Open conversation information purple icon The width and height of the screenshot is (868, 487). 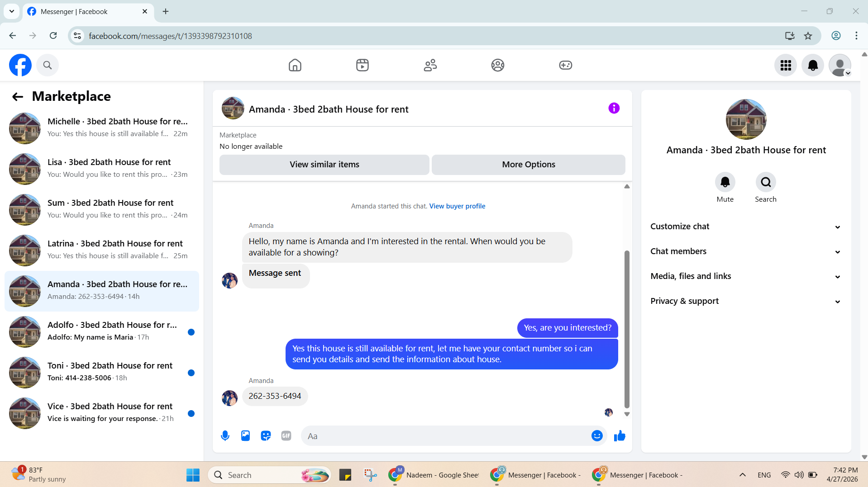click(614, 108)
